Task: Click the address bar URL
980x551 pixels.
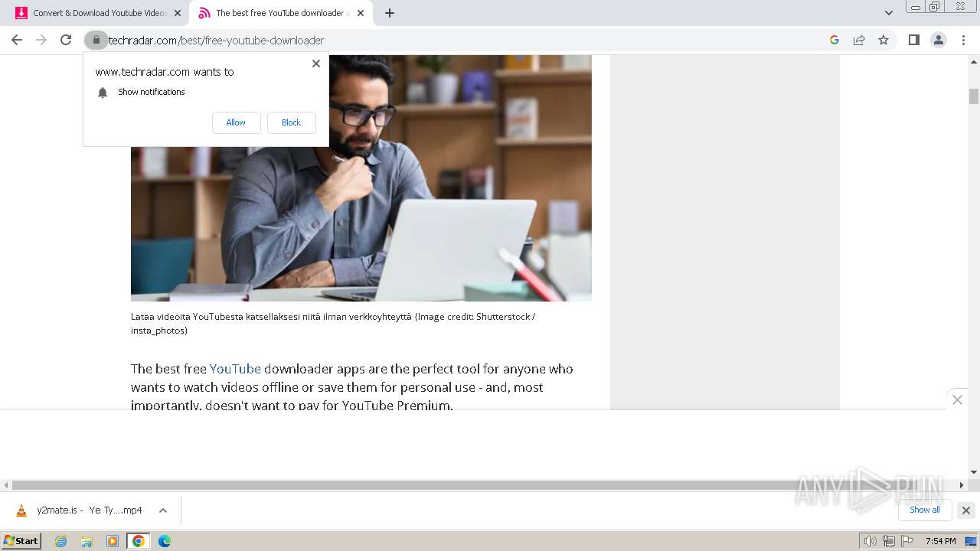Action: coord(216,40)
